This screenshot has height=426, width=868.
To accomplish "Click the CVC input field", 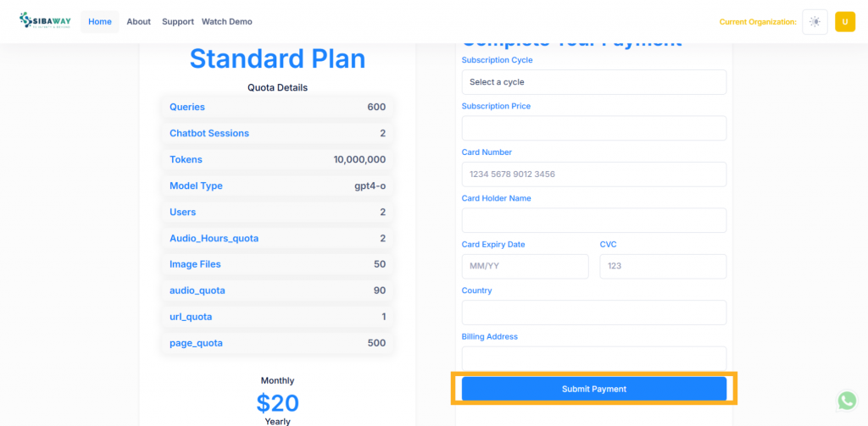I will point(663,266).
